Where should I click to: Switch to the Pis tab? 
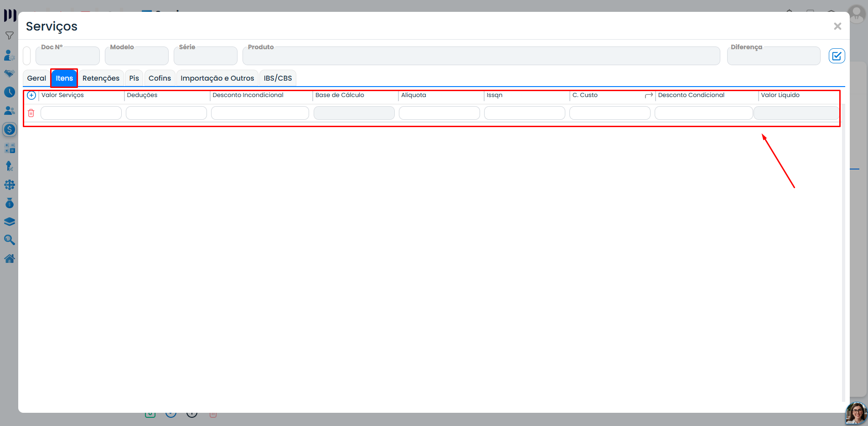tap(134, 78)
